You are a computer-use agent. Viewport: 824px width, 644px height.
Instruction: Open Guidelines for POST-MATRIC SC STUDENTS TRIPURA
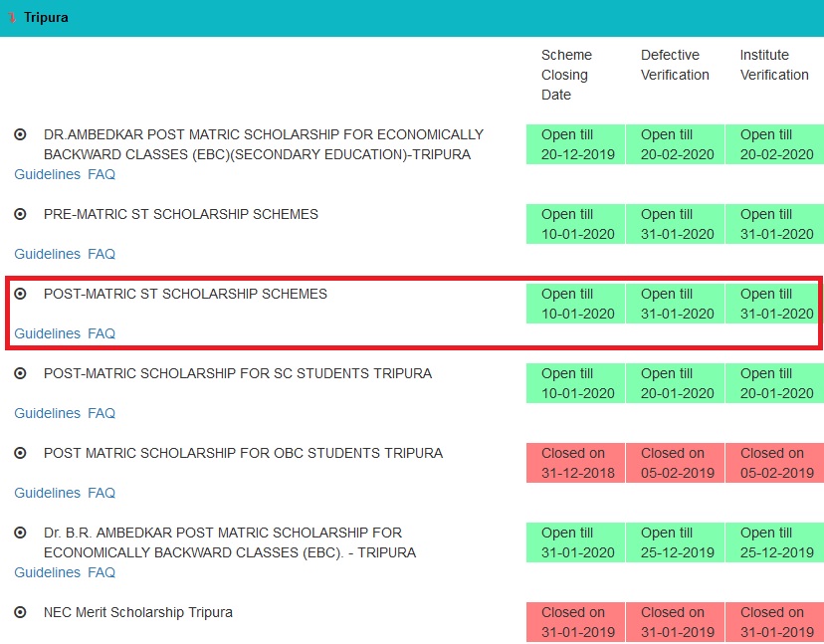(48, 413)
